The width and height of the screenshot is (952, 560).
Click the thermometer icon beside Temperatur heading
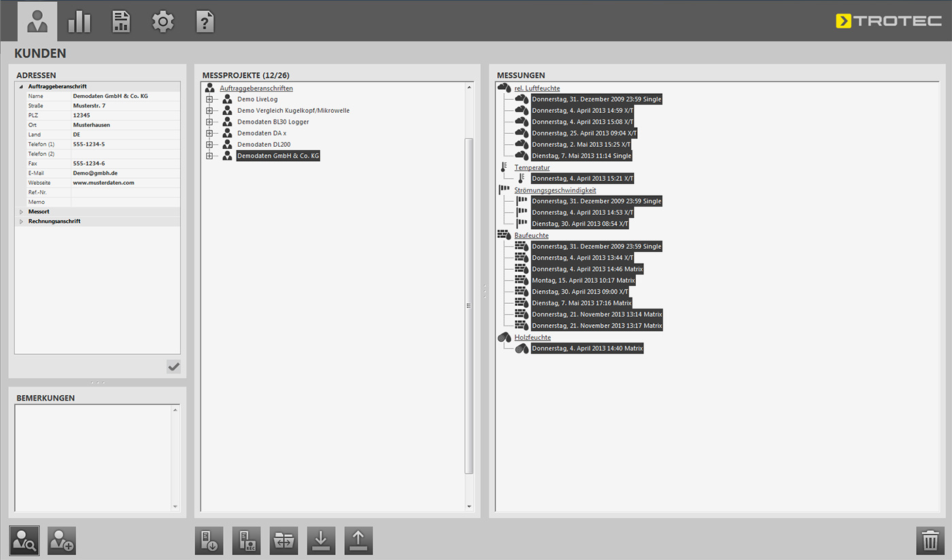click(503, 167)
